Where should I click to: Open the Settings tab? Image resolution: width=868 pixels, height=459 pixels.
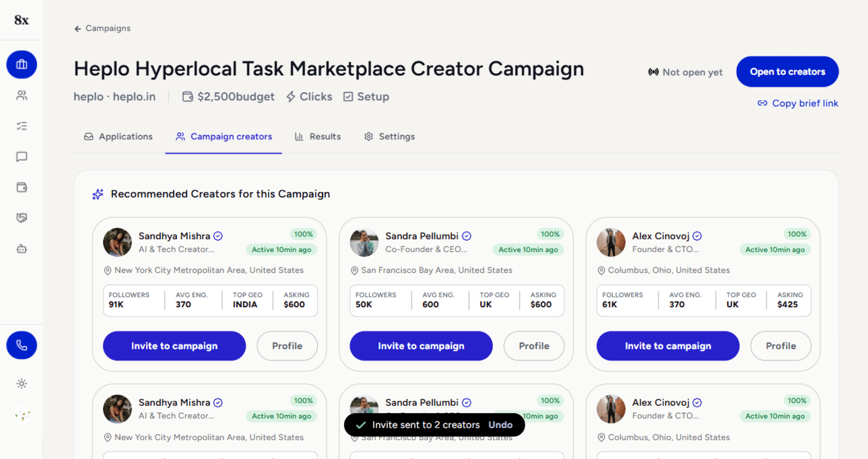click(390, 136)
